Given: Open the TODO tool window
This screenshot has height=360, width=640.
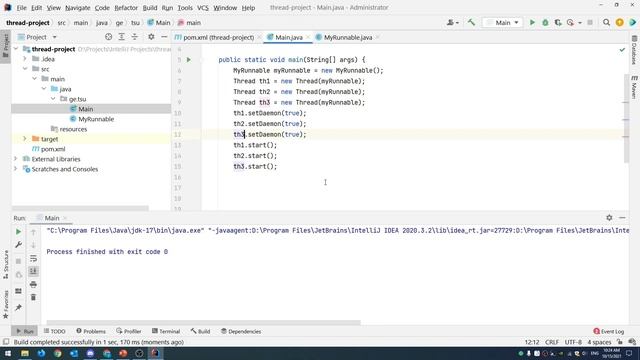Looking at the screenshot, I should coord(54,331).
